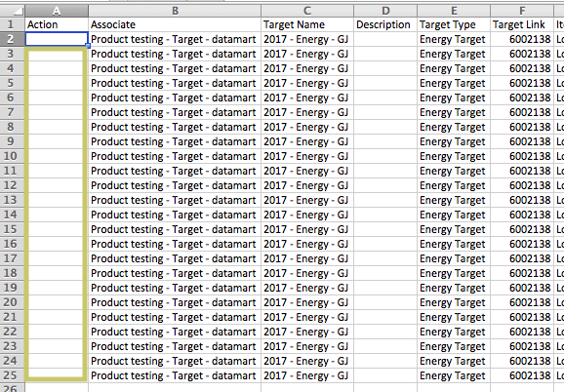Select column B header
Viewport: 564px width, 392px height.
(175, 11)
